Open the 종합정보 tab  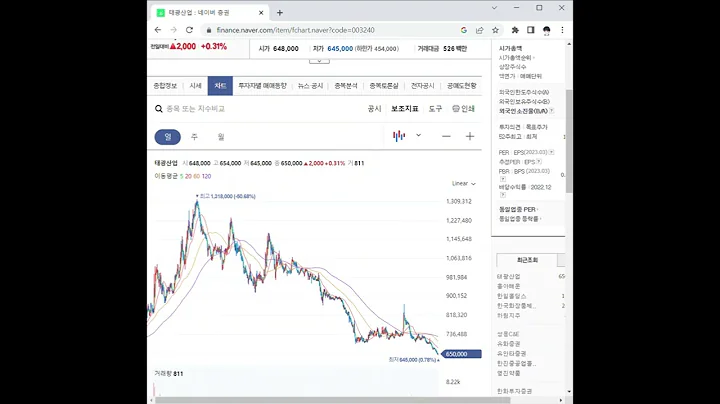(x=165, y=86)
